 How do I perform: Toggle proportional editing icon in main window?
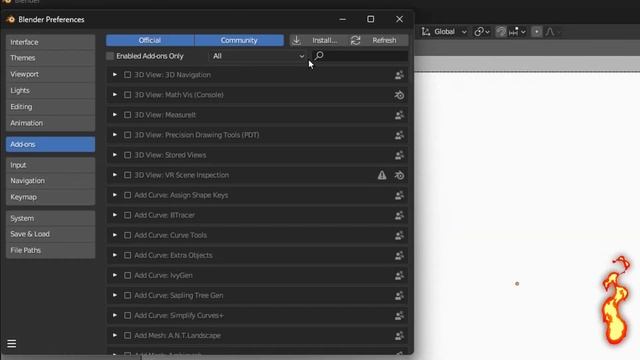536,31
